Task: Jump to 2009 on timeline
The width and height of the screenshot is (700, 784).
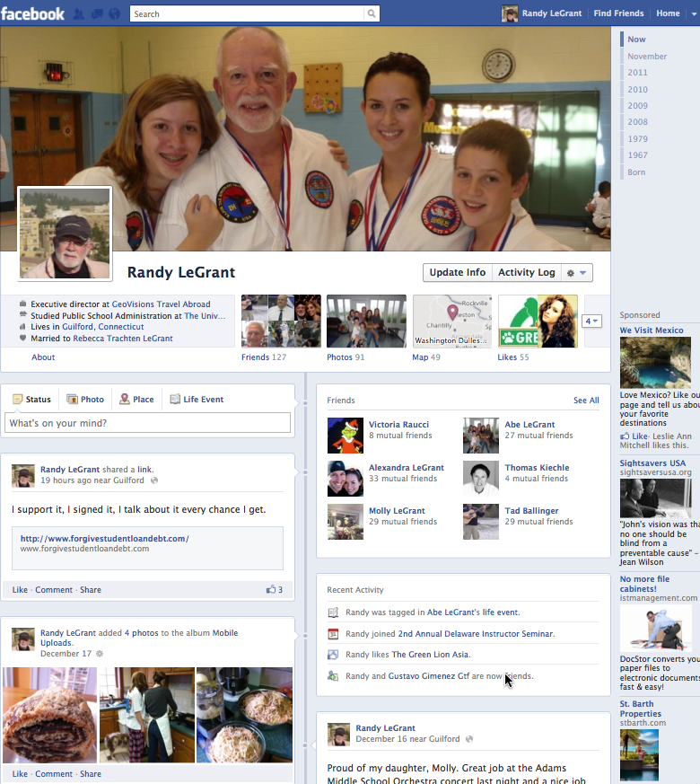Action: 637,105
